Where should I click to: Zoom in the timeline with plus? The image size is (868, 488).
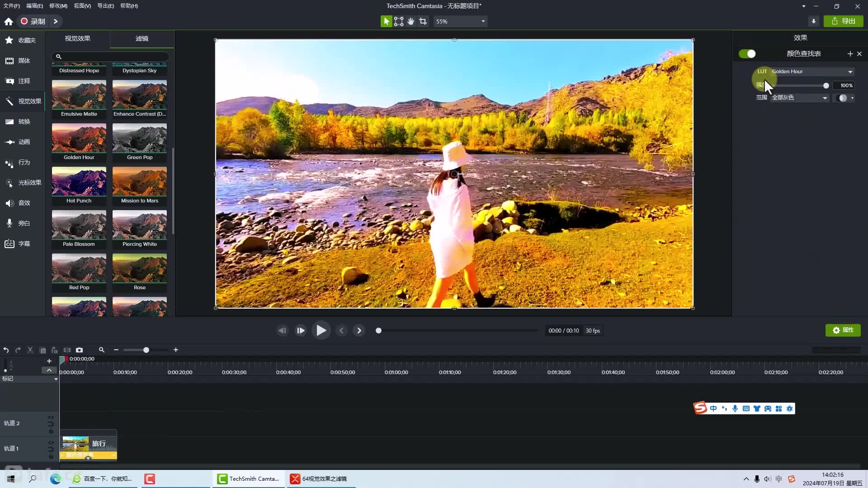click(x=176, y=350)
